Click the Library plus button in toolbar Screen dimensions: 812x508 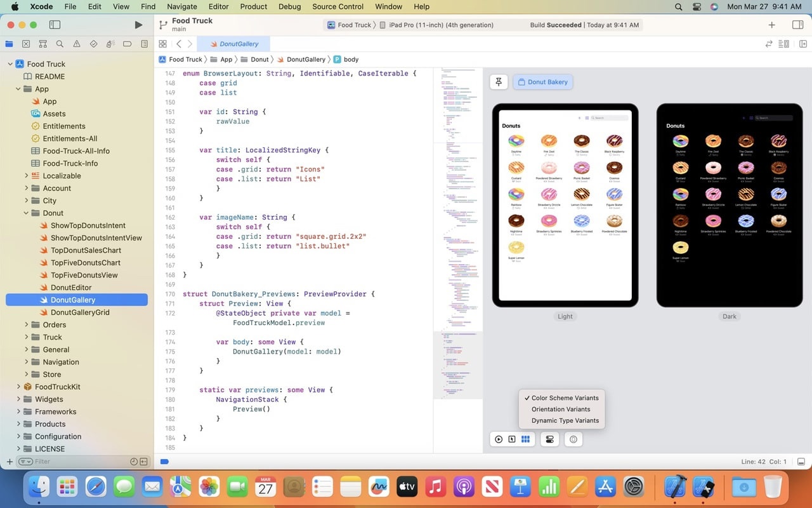pyautogui.click(x=771, y=25)
